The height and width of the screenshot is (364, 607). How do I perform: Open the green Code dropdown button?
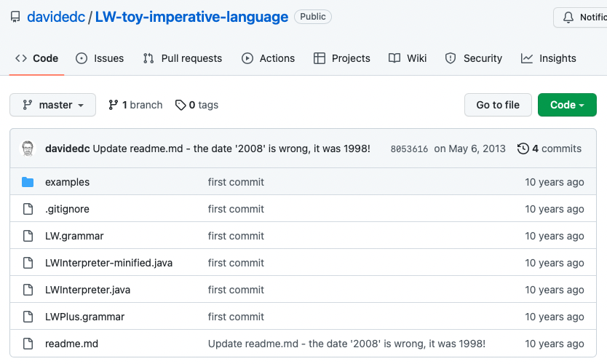click(x=567, y=105)
